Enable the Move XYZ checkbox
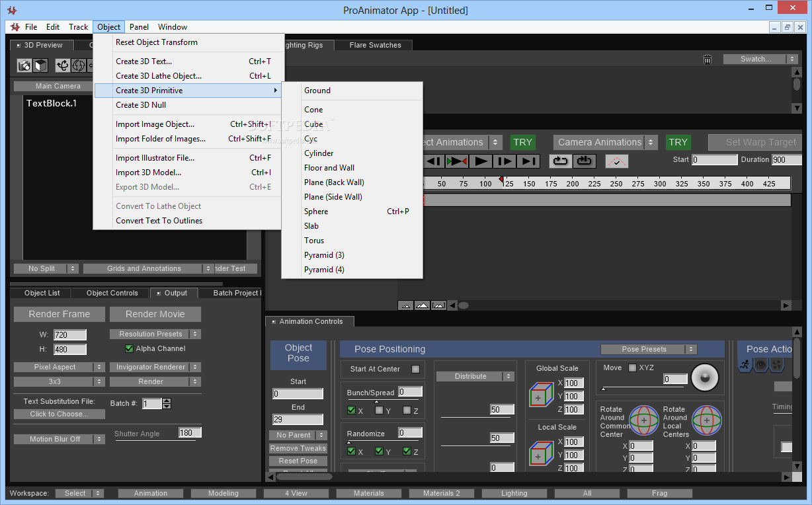The image size is (812, 505). click(632, 368)
